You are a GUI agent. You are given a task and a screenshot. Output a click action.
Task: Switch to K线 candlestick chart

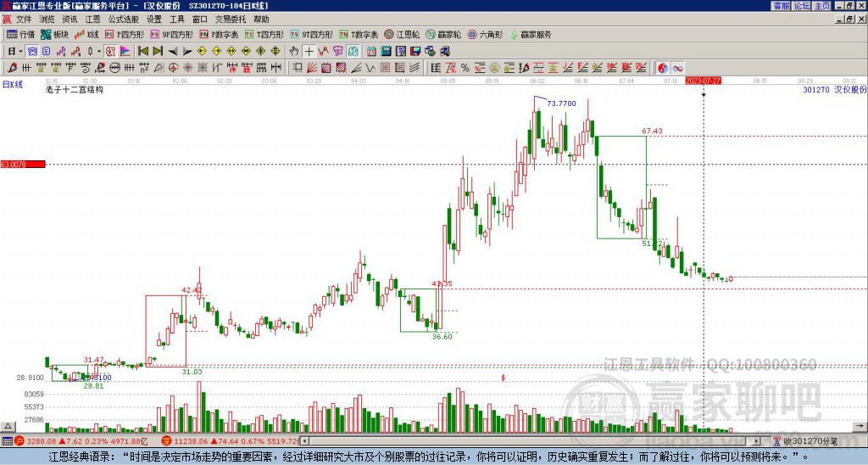click(x=86, y=34)
